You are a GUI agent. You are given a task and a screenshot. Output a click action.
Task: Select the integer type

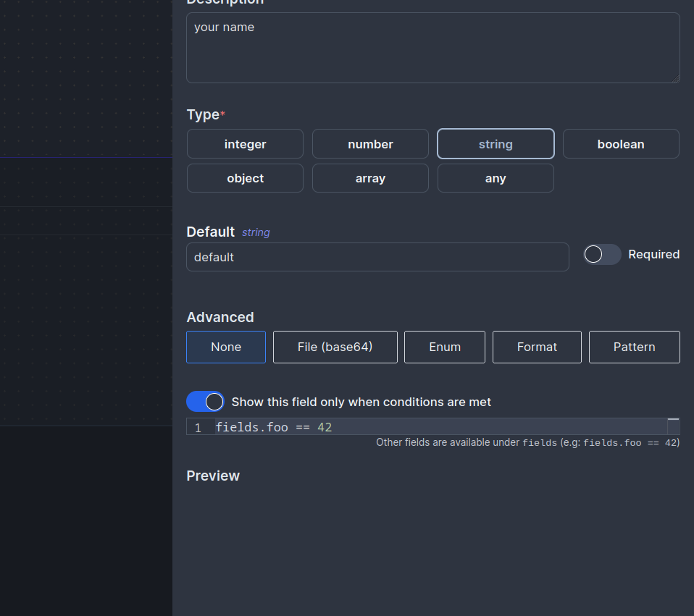[x=245, y=143]
